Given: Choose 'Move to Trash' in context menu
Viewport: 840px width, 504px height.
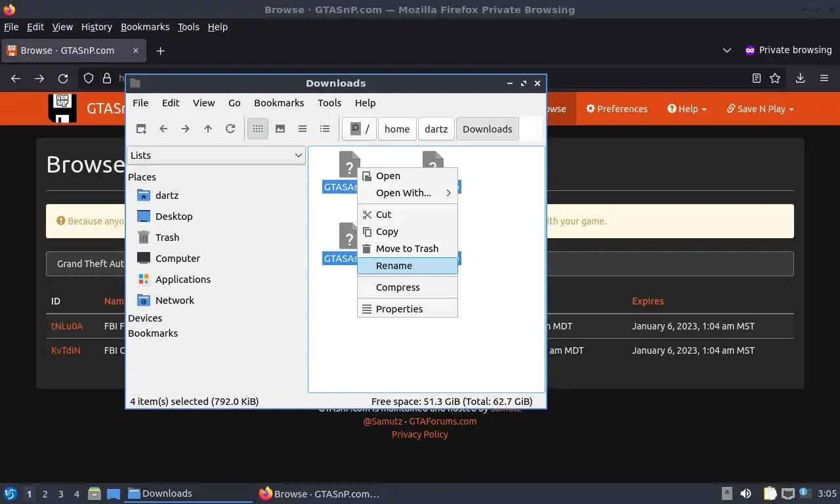Looking at the screenshot, I should (407, 249).
